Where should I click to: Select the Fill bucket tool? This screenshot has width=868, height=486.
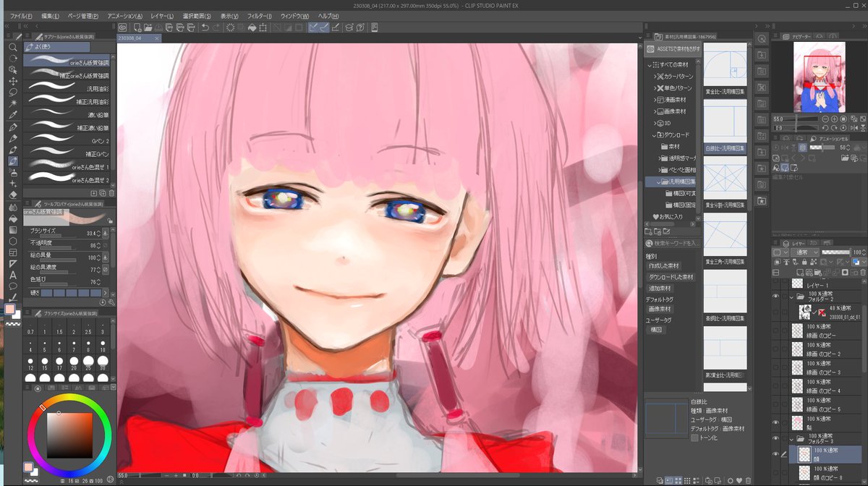point(13,218)
